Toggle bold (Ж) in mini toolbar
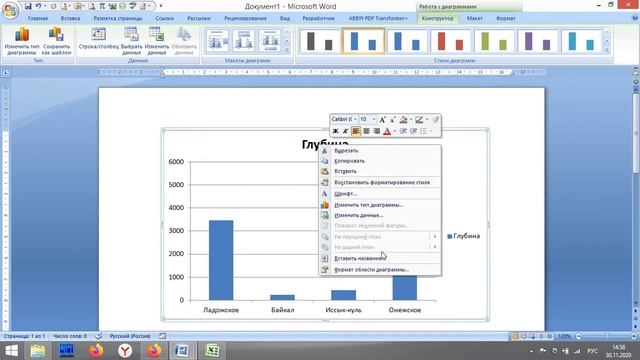This screenshot has height=360, width=640. pos(335,131)
